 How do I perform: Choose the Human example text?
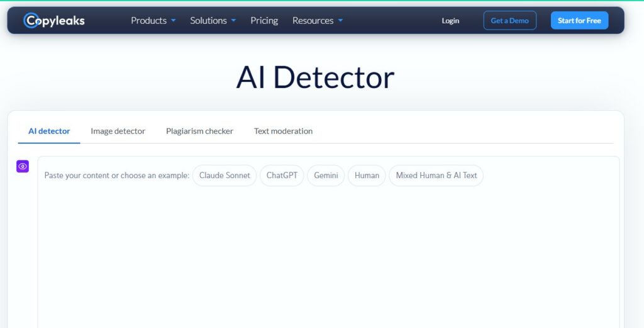pos(367,176)
